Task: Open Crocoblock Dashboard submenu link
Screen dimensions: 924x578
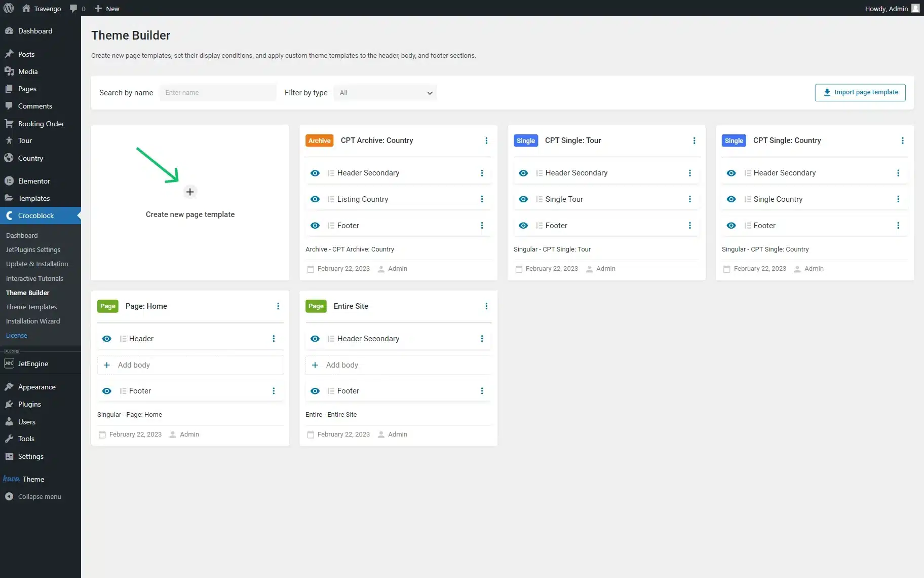Action: (x=22, y=235)
